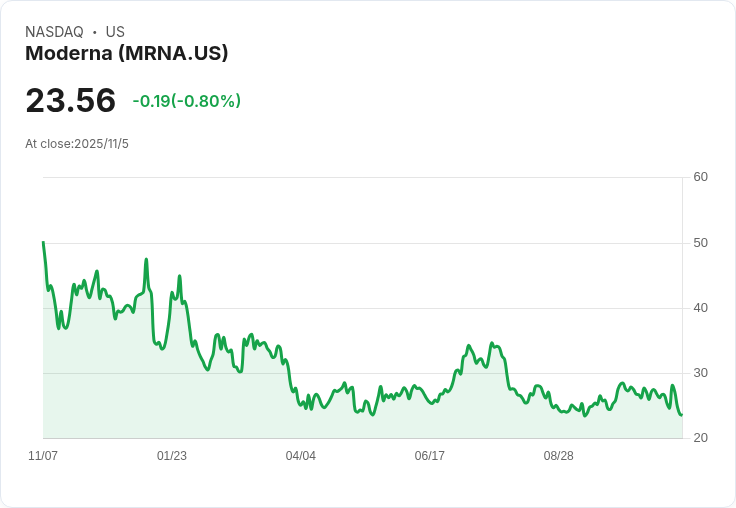Click the 04/04 date axis label
This screenshot has height=508, width=736.
(300, 456)
